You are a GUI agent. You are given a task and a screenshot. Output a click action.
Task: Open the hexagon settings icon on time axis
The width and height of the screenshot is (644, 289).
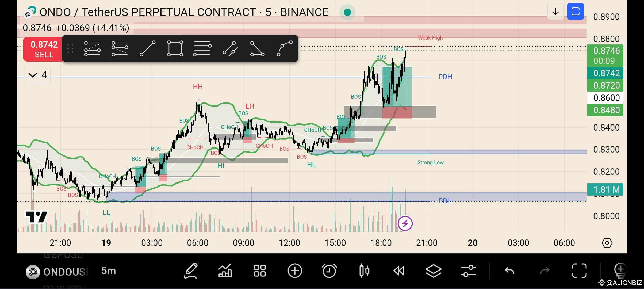607,243
